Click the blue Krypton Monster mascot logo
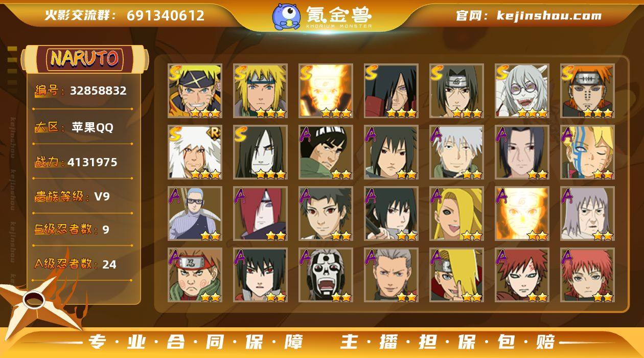Image resolution: width=644 pixels, height=358 pixels. (x=286, y=16)
